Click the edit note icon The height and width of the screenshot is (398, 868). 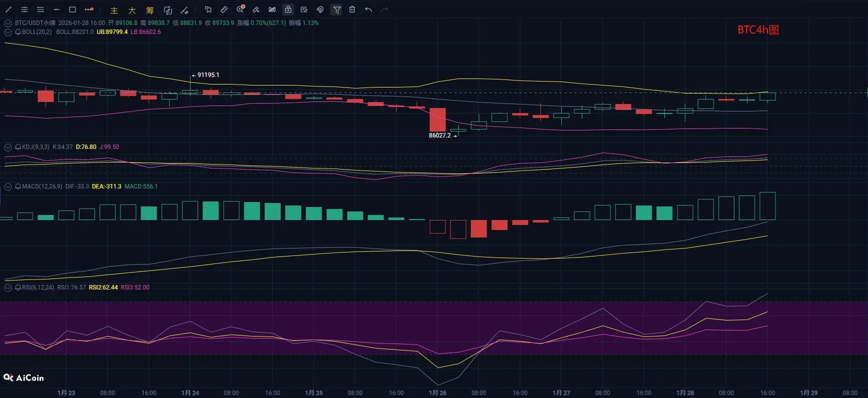[304, 9]
